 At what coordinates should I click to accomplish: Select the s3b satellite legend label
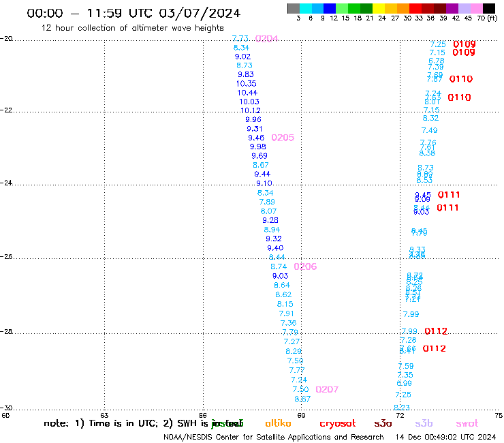[x=424, y=423]
